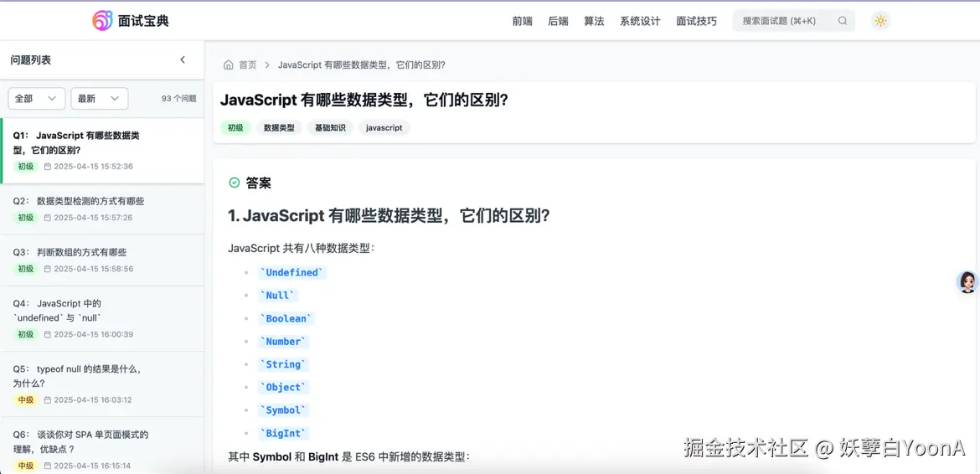Click the green checkmark beside 答案
Screen dimensions: 980x474
click(x=235, y=183)
